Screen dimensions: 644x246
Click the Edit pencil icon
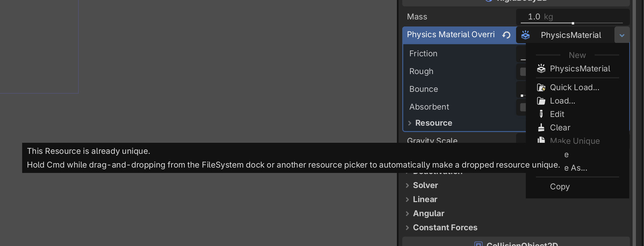pos(541,114)
